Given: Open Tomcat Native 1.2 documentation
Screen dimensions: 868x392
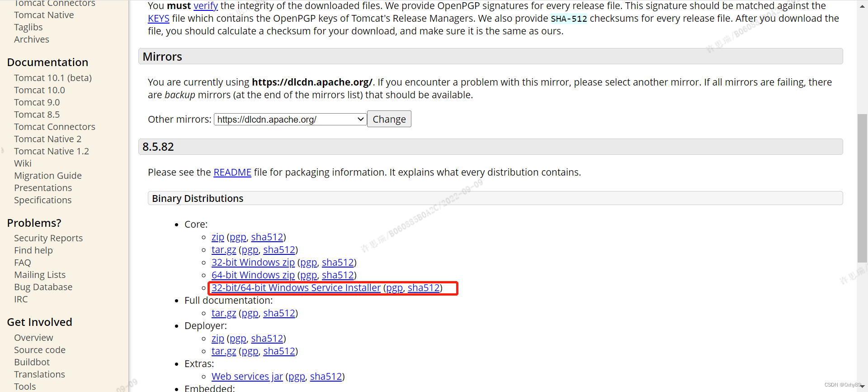Looking at the screenshot, I should click(x=52, y=151).
